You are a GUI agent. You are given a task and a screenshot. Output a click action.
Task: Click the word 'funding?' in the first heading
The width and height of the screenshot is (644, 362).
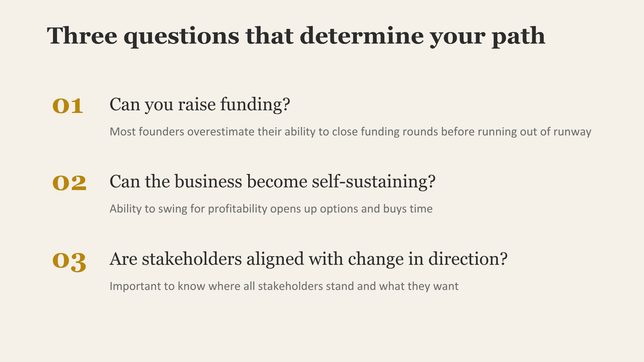255,105
